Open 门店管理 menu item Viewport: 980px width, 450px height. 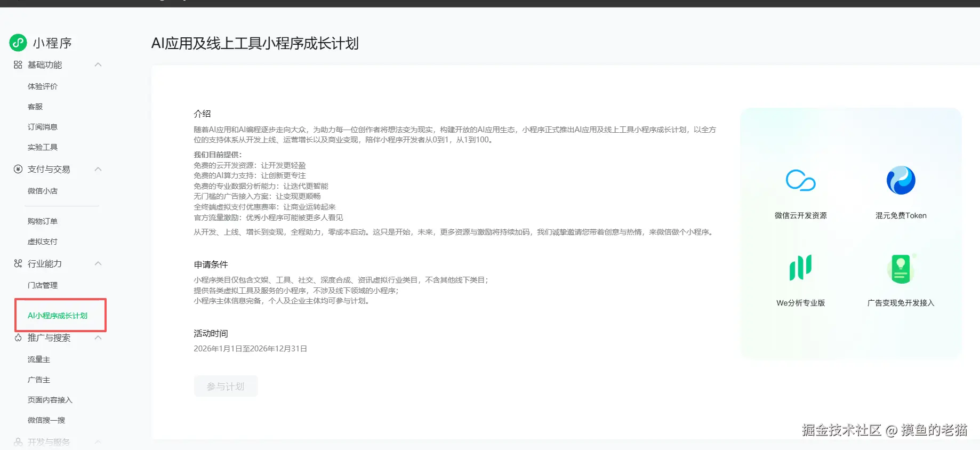pyautogui.click(x=43, y=285)
